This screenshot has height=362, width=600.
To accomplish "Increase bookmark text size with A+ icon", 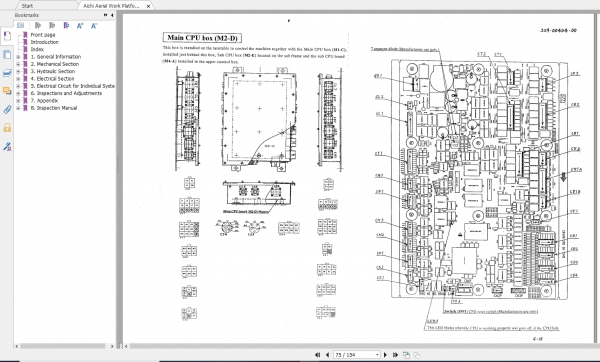I will pyautogui.click(x=80, y=26).
